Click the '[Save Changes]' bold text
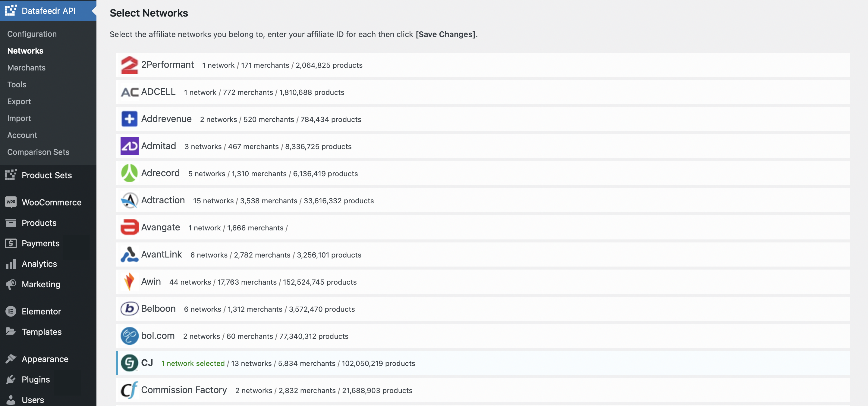868x406 pixels. [445, 34]
